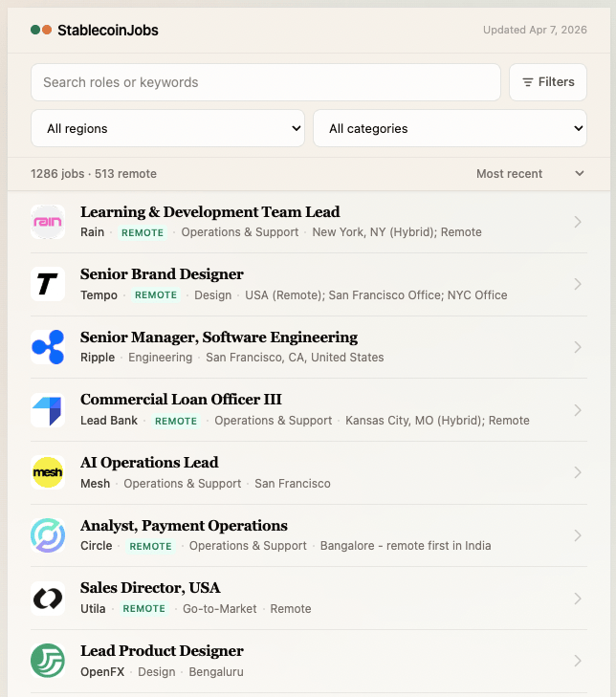
Task: Change the Most recent sort order
Action: point(530,174)
